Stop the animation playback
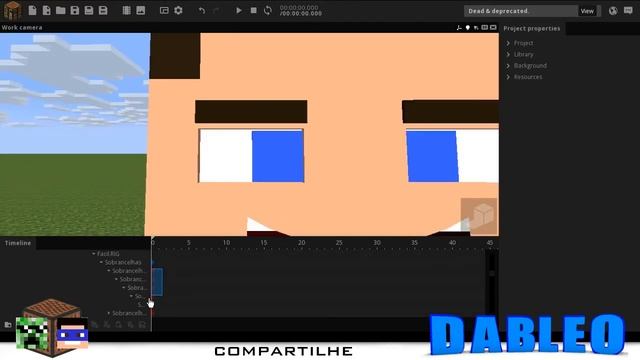 click(x=253, y=10)
